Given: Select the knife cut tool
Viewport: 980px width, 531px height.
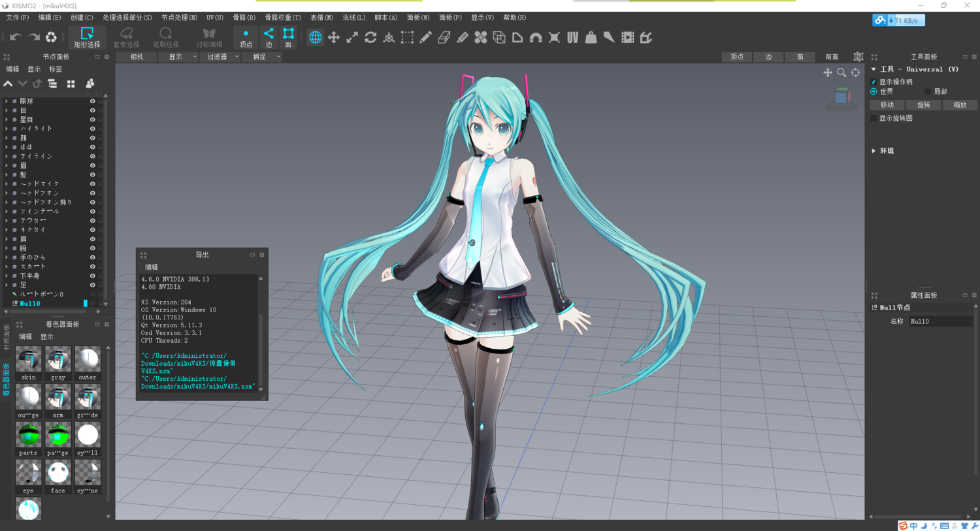Looking at the screenshot, I should [x=462, y=37].
